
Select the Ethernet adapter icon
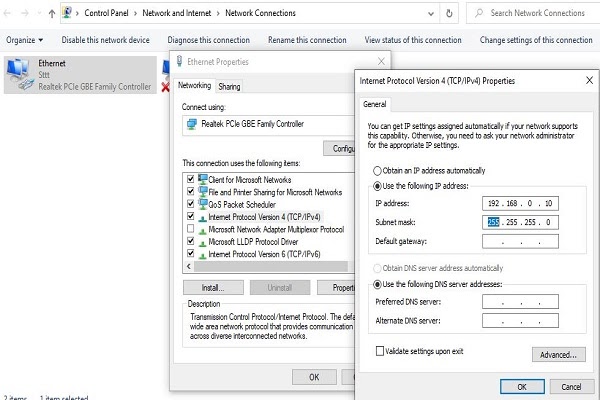pos(20,74)
